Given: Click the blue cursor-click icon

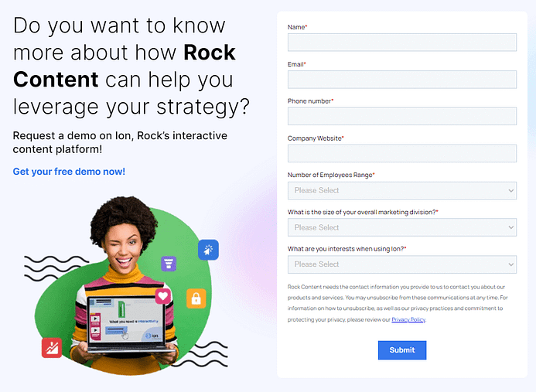Looking at the screenshot, I should click(x=208, y=250).
